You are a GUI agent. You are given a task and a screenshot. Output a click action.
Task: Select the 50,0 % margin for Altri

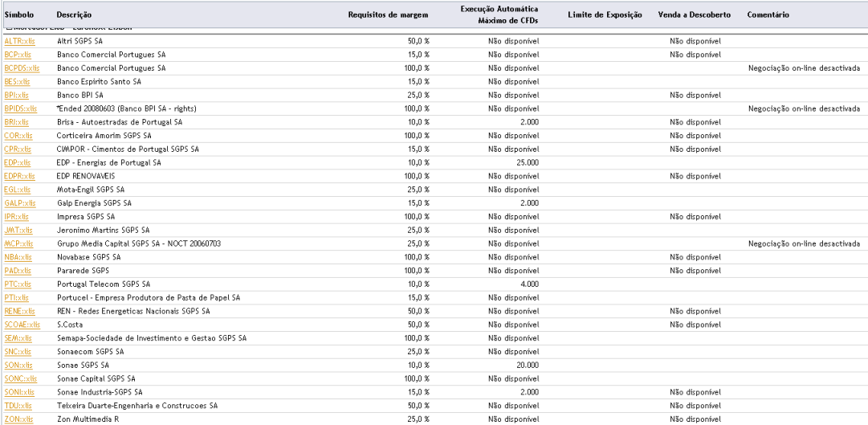[418, 41]
